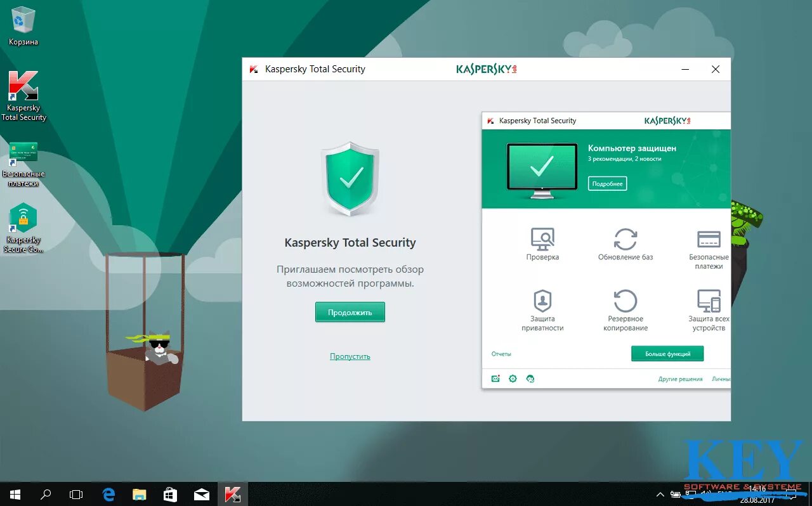812x506 pixels.
Task: Select the Безопасные платежи desktop shortcut
Action: [x=23, y=164]
